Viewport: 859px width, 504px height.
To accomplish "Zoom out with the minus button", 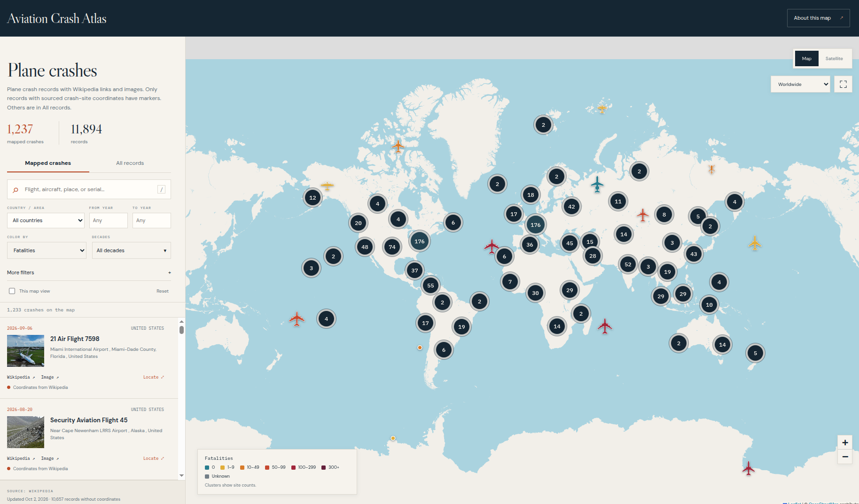I will 845,457.
